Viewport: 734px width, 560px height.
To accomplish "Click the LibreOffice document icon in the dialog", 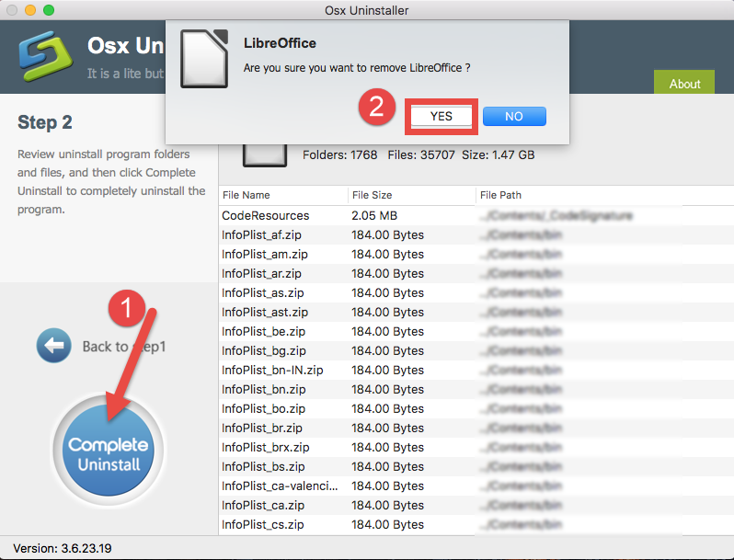I will [204, 59].
